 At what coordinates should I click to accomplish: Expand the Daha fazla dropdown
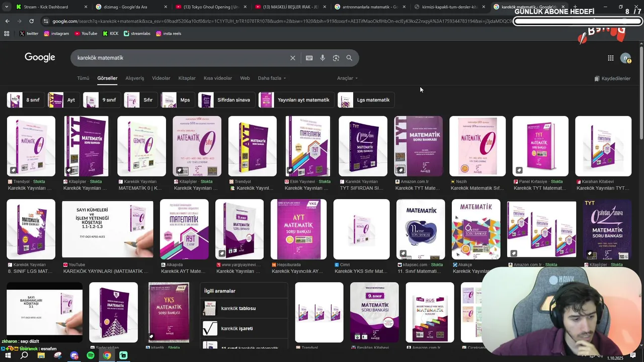(x=272, y=78)
